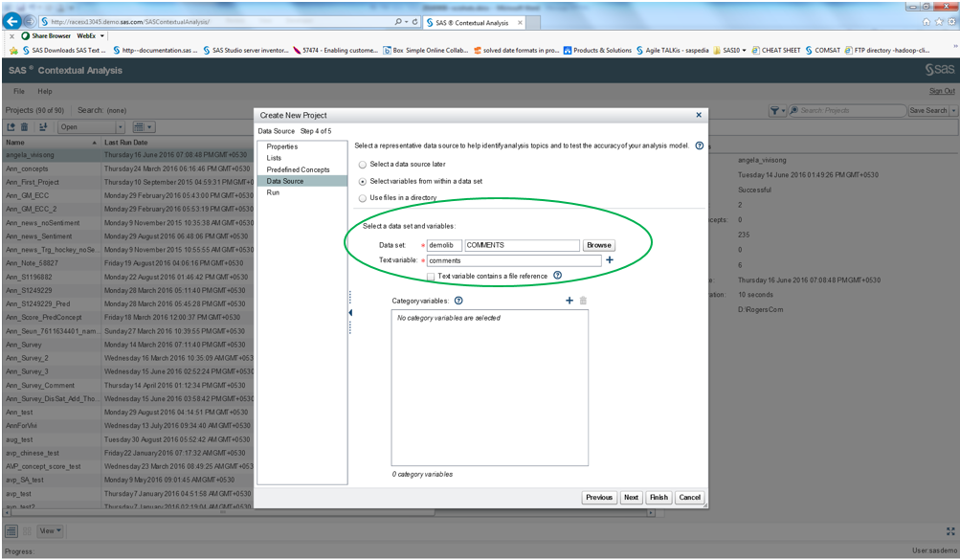Close the Create New Project dialog
Image resolution: width=960 pixels, height=560 pixels.
point(699,115)
